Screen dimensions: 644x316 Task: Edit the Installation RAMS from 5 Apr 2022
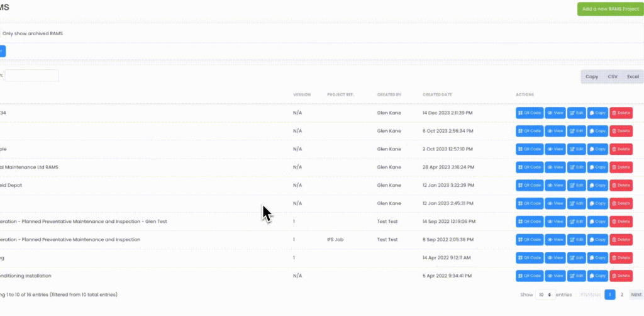click(577, 276)
